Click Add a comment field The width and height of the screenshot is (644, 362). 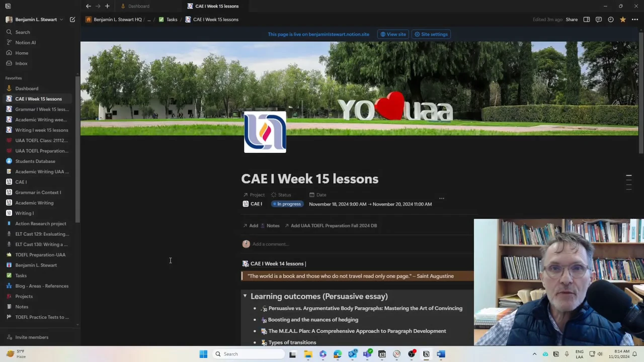click(270, 244)
